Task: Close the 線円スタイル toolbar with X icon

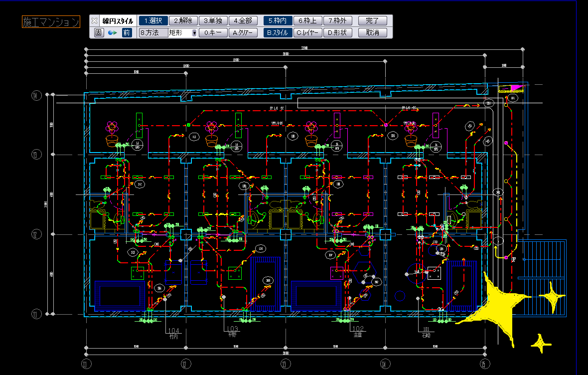Action: click(x=95, y=21)
